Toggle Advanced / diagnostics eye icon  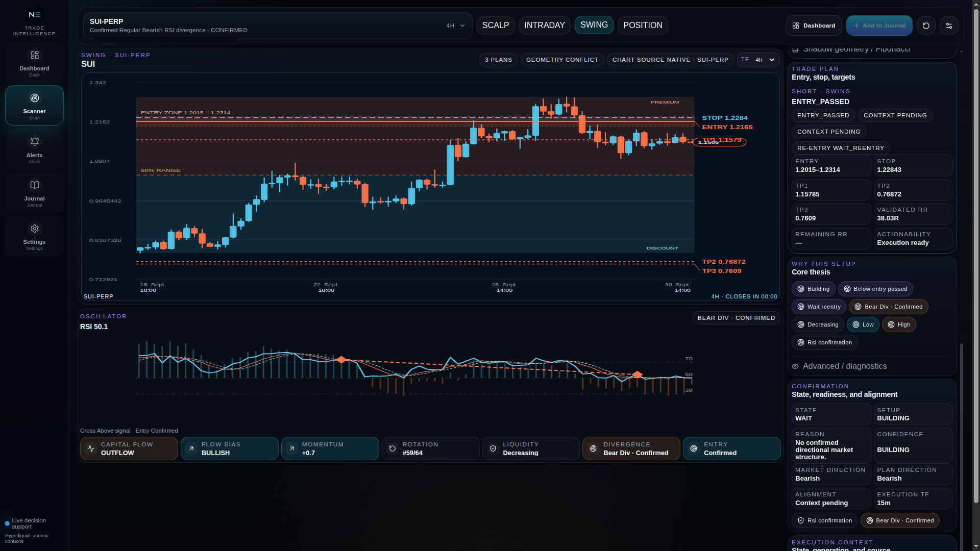tap(795, 366)
